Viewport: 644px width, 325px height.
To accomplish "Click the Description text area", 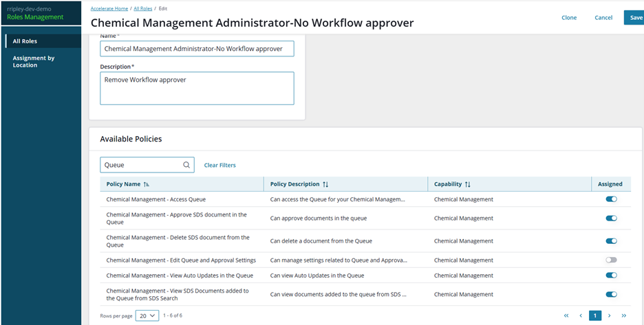I will (x=197, y=89).
